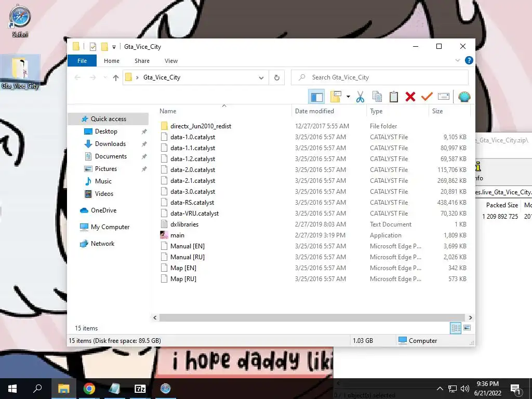Switch to large thumbnails view icon

pos(467,328)
